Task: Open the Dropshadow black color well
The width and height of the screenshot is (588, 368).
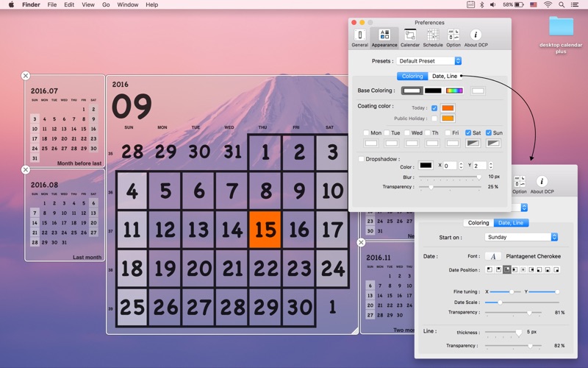Action: (x=426, y=165)
